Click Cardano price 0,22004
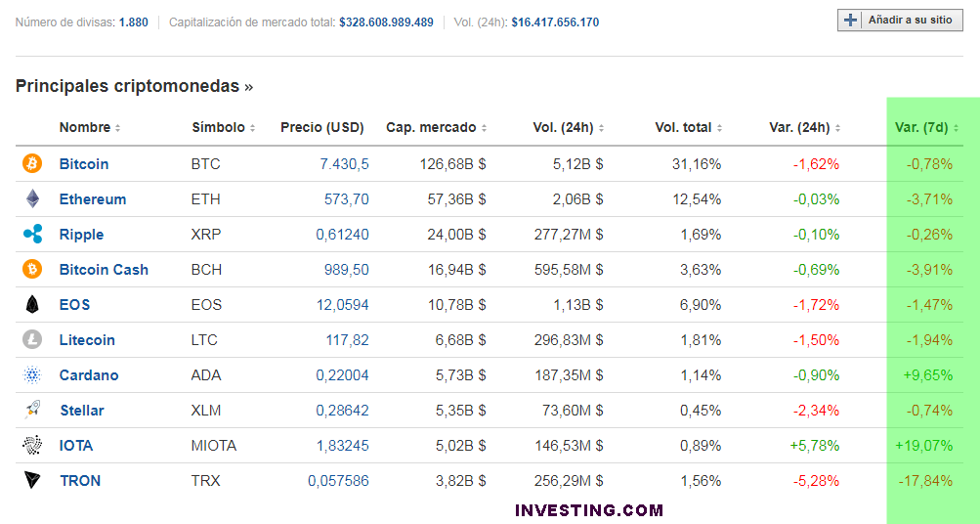This screenshot has height=524, width=980. coord(342,375)
